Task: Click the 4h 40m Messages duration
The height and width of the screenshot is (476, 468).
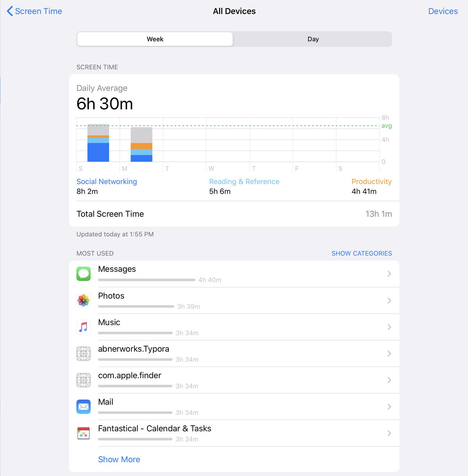Action: click(210, 280)
